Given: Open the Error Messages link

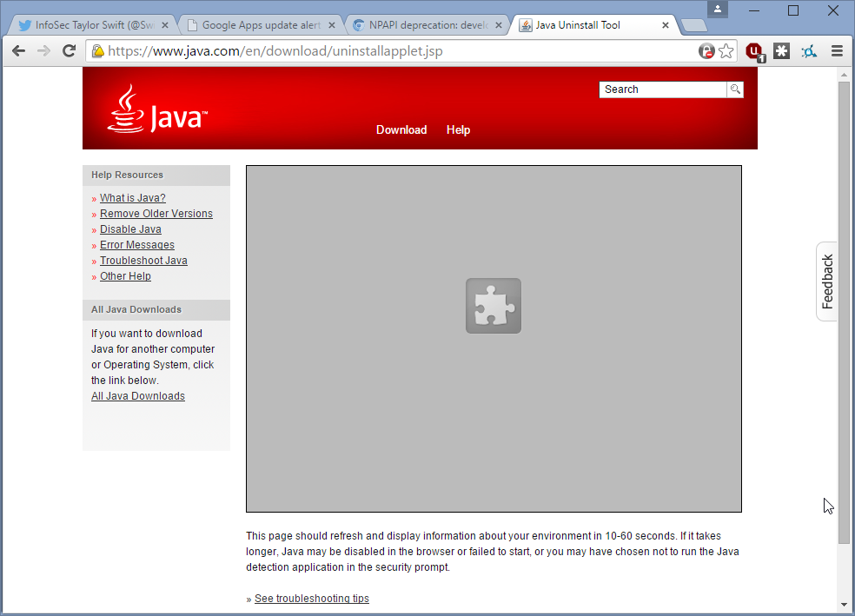Looking at the screenshot, I should [x=137, y=245].
